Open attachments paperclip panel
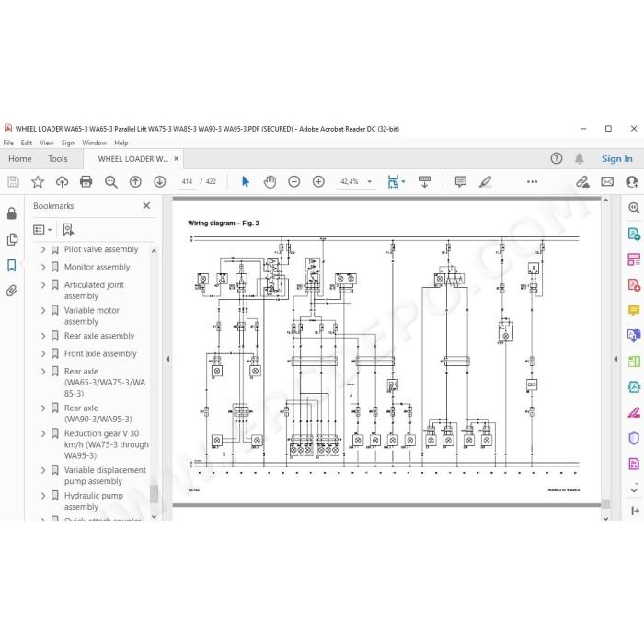Viewport: 644px width, 644px height. [11, 291]
